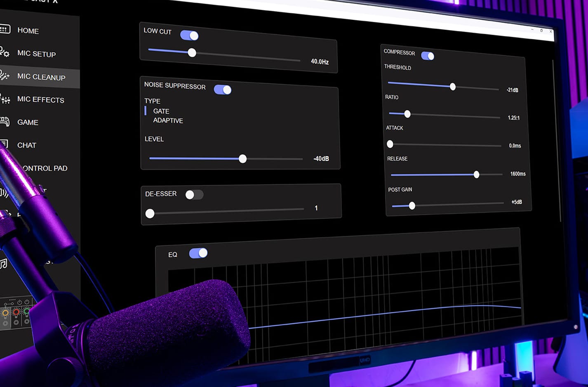Click the +5dB Post Gain value

[517, 202]
